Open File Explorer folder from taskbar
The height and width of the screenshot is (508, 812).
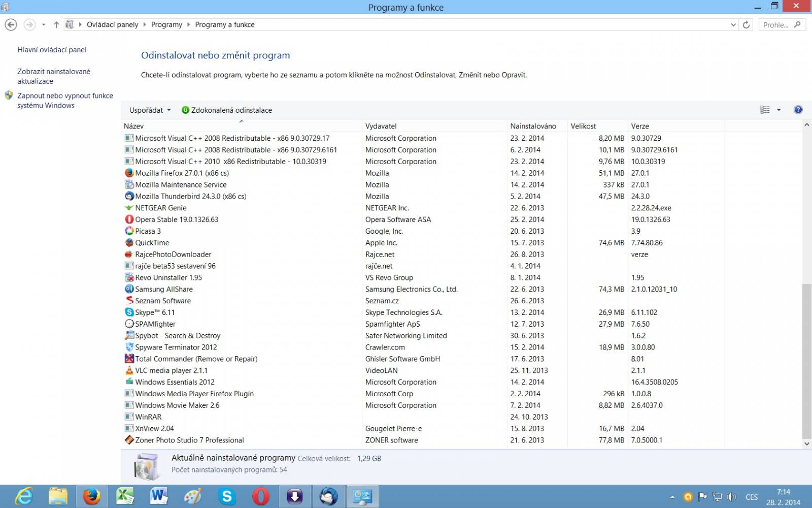58,496
